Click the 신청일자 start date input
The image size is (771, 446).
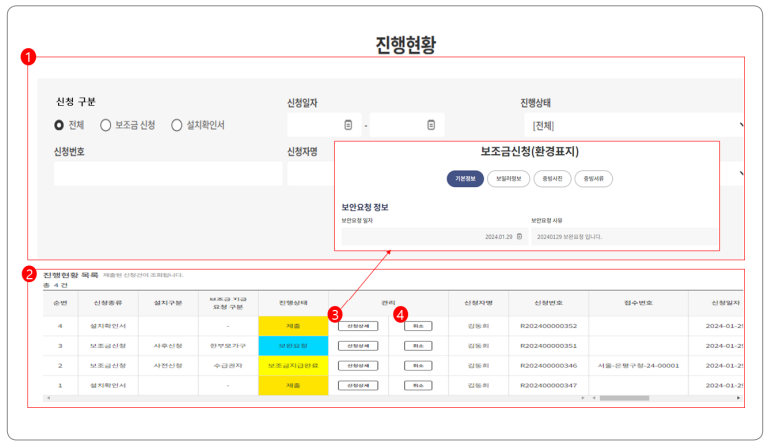pos(324,125)
